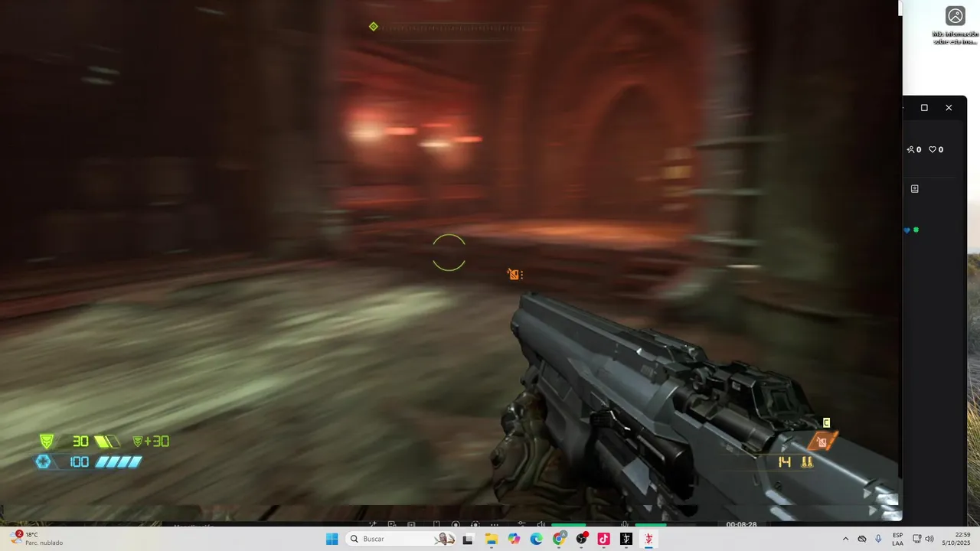
Task: Open the three-dot more options in recorder bar
Action: 495,525
